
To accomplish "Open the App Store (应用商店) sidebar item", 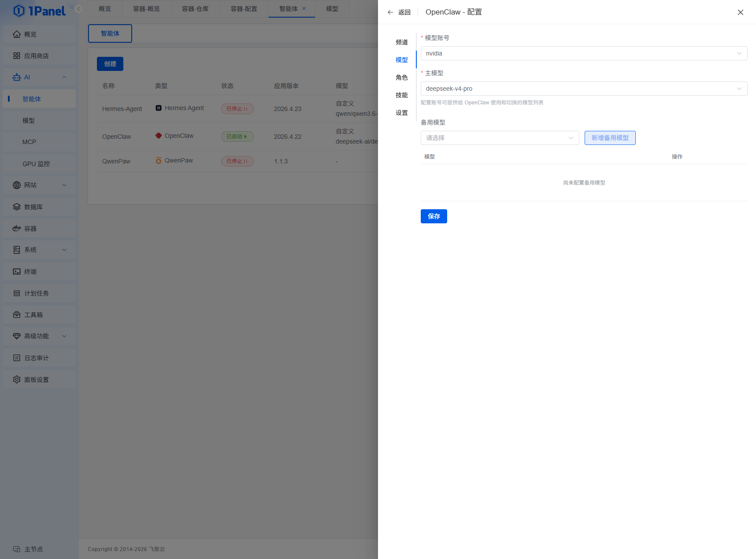I will click(x=37, y=56).
